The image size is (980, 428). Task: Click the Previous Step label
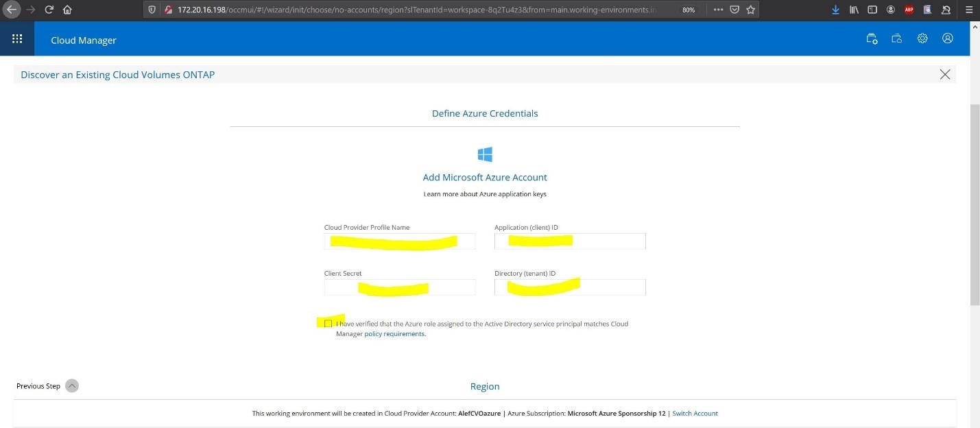coord(38,386)
